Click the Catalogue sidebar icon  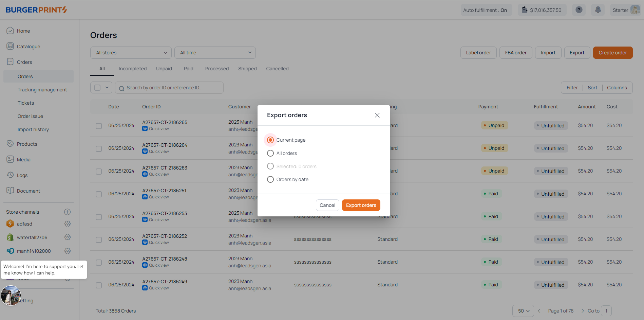coord(10,46)
